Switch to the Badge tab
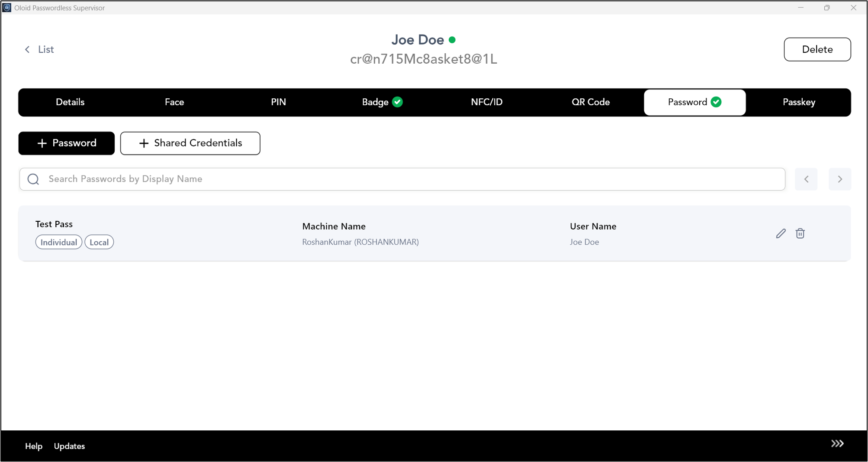Image resolution: width=868 pixels, height=462 pixels. point(383,102)
